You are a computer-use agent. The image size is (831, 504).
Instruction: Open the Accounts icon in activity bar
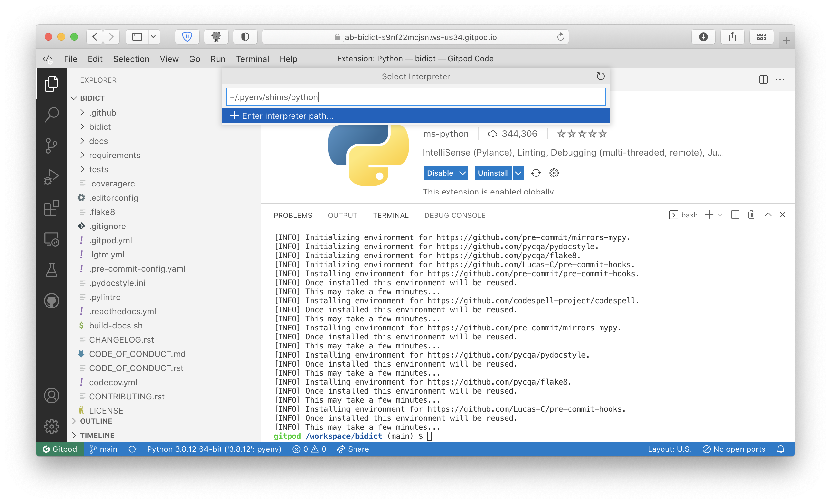pos(52,396)
